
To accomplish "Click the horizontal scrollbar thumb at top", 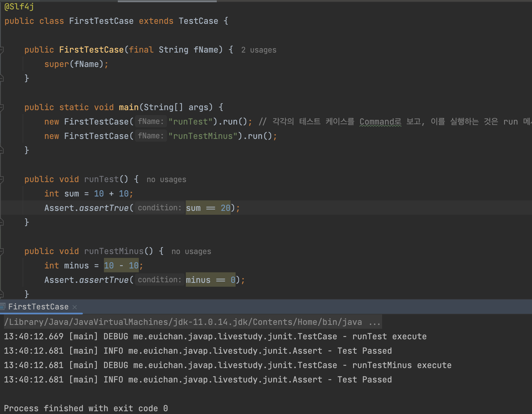I will 167,1.
